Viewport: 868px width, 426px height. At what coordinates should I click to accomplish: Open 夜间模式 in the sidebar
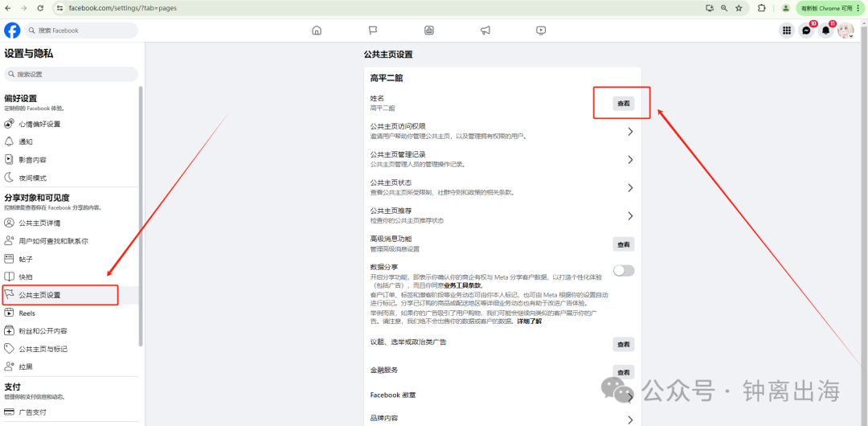(x=69, y=178)
